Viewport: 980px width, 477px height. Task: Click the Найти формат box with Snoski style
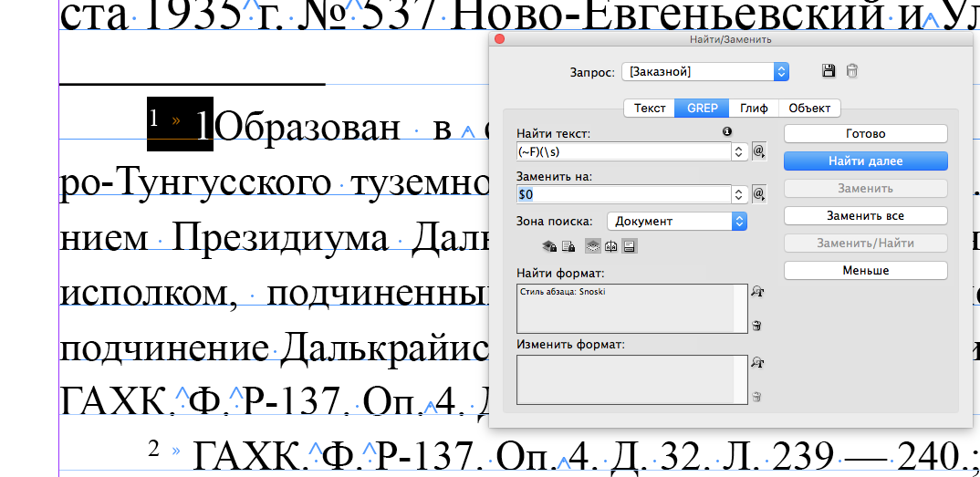pos(631,308)
